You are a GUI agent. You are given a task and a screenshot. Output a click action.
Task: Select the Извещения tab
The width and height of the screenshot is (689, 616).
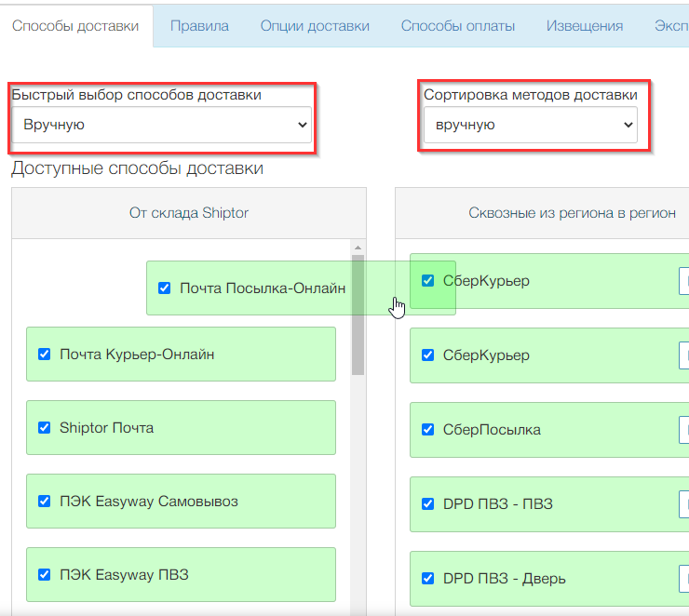pos(585,26)
